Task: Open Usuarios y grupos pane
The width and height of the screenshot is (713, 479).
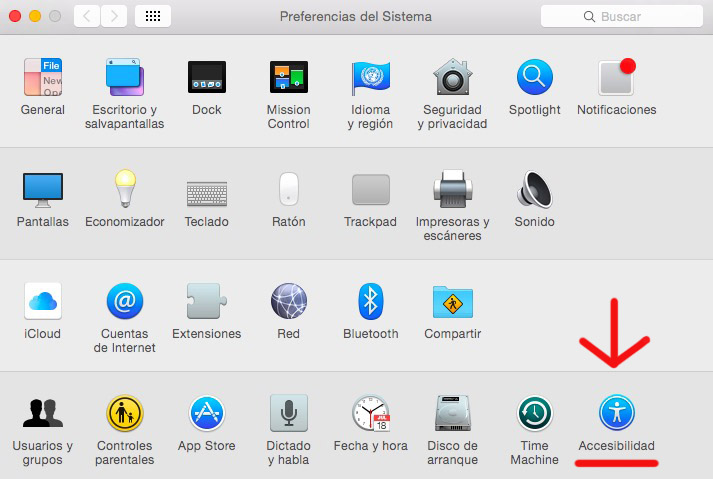Action: pyautogui.click(x=43, y=413)
